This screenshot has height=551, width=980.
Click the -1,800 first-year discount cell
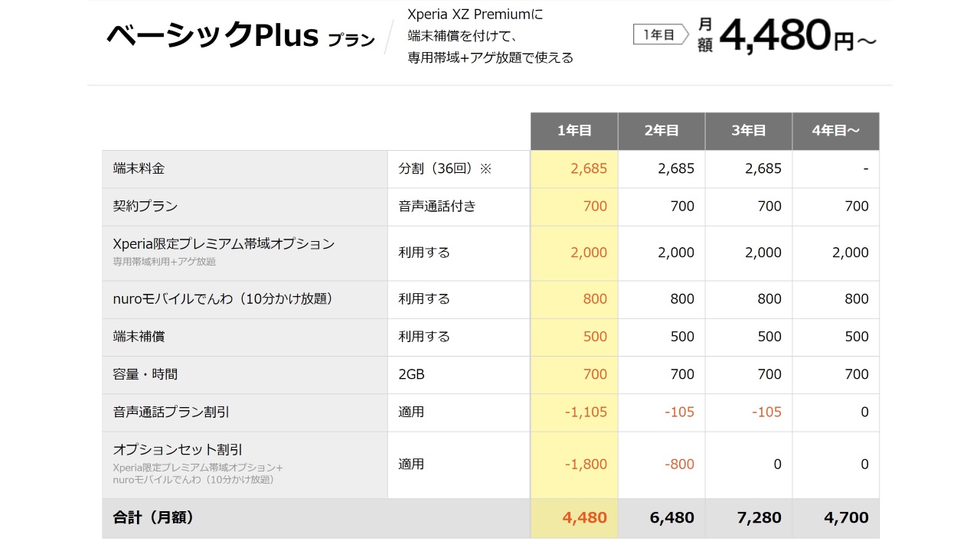click(586, 464)
